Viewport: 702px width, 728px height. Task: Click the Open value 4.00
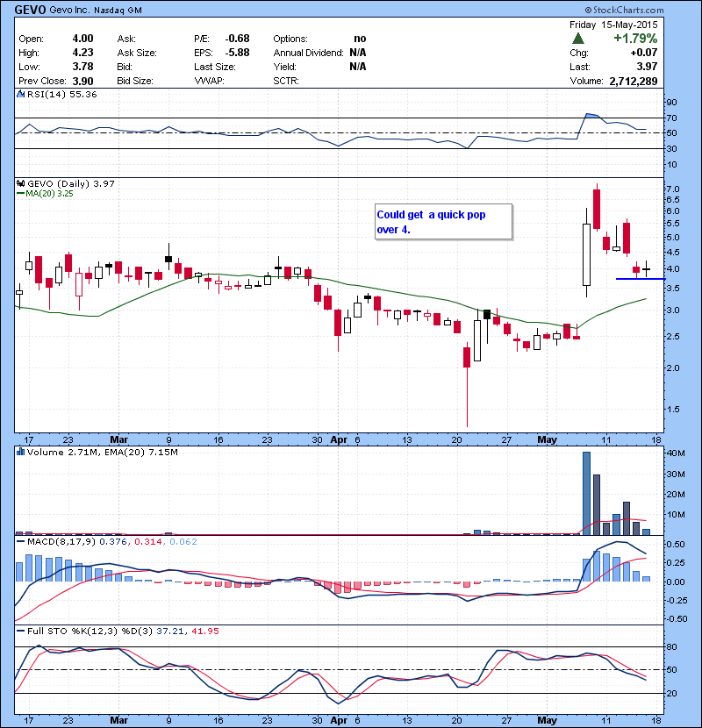pyautogui.click(x=82, y=39)
